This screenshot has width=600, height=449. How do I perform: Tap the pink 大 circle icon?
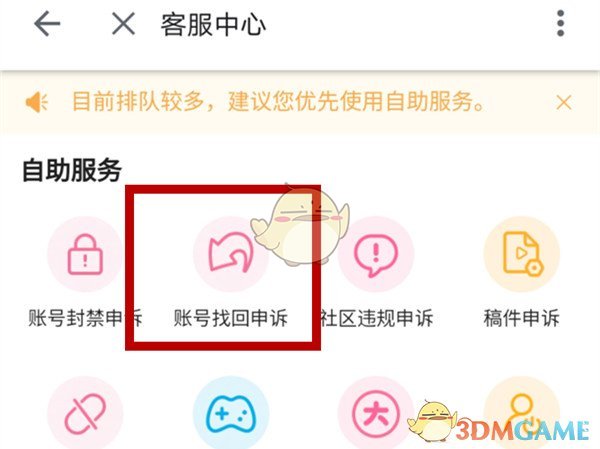click(376, 413)
